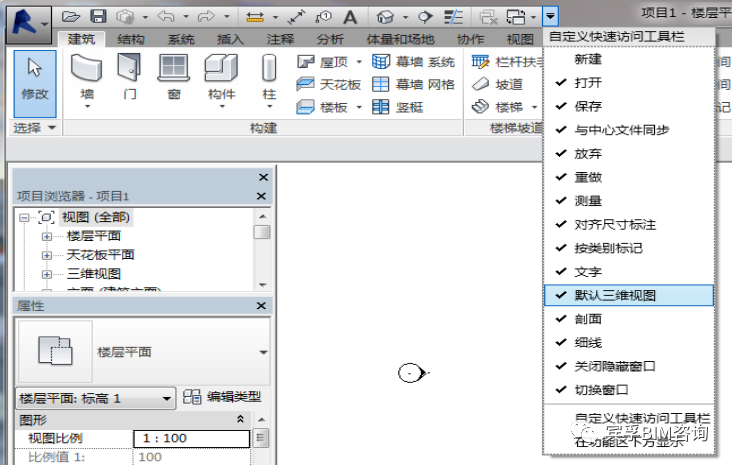Click the Open folder icon in quick access toolbar
Viewport: 732px width, 465px height.
70,17
